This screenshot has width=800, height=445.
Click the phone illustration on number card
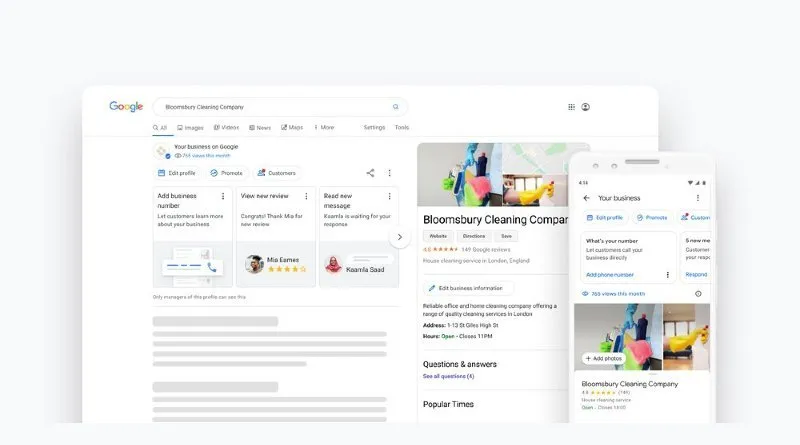coord(193,266)
